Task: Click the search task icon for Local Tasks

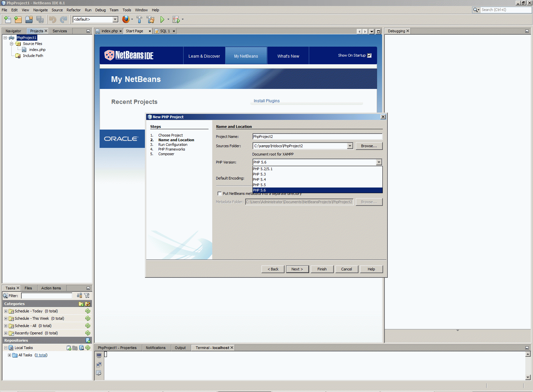Action: [x=82, y=348]
